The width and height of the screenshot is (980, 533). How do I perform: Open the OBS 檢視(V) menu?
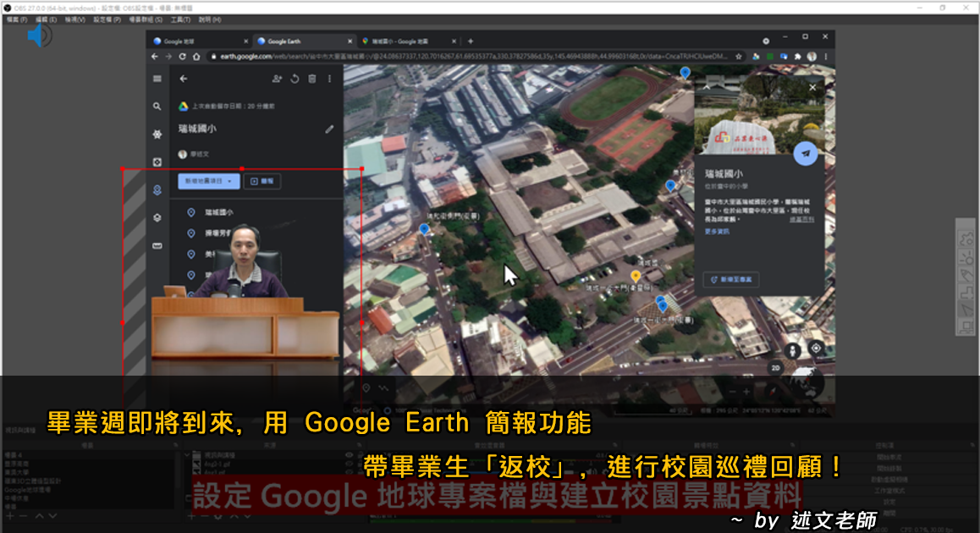pos(75,20)
